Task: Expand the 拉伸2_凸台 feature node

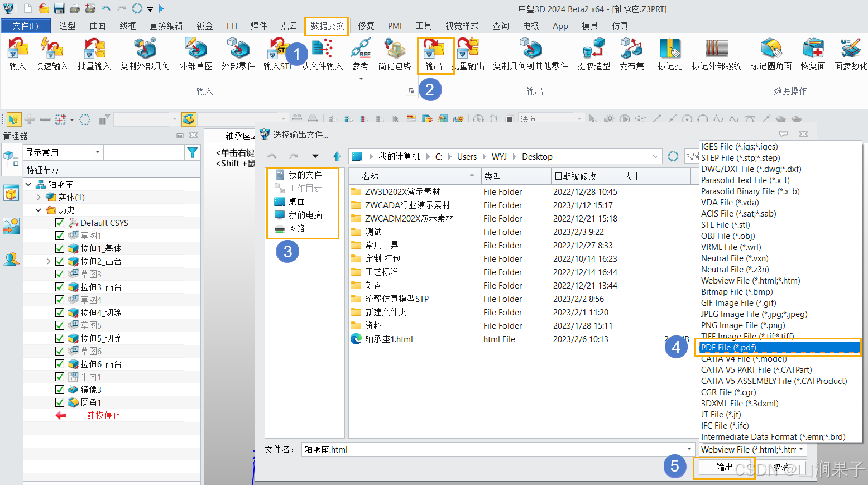Action: click(x=49, y=261)
